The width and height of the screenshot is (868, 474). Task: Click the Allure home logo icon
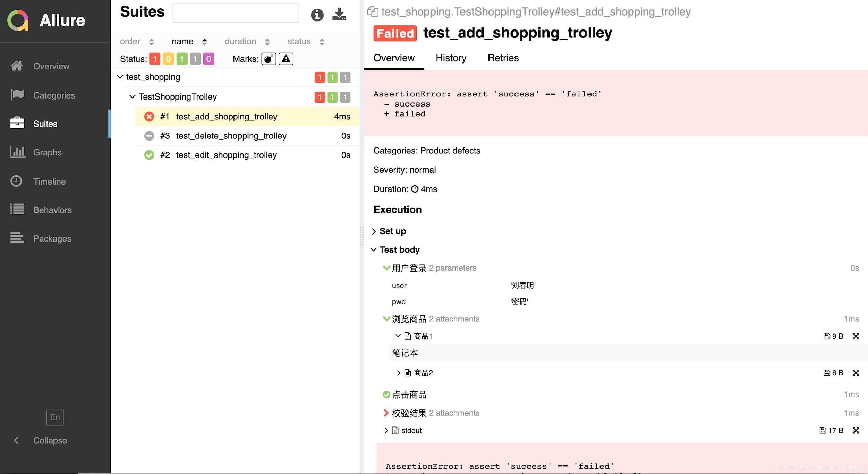pyautogui.click(x=17, y=20)
